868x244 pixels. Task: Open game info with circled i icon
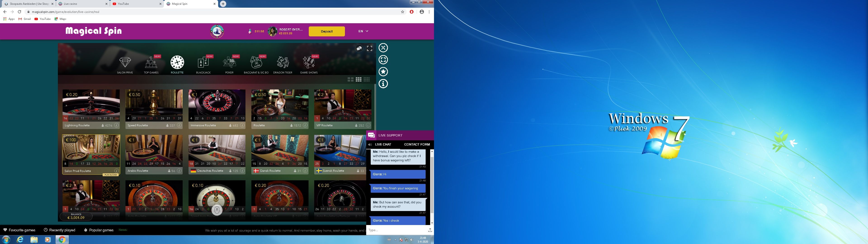(383, 84)
